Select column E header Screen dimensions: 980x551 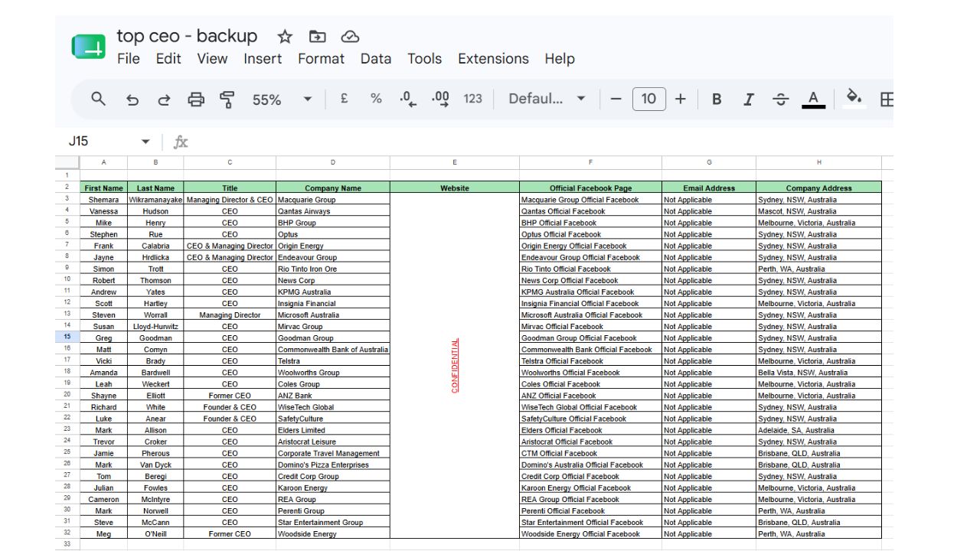(x=455, y=162)
